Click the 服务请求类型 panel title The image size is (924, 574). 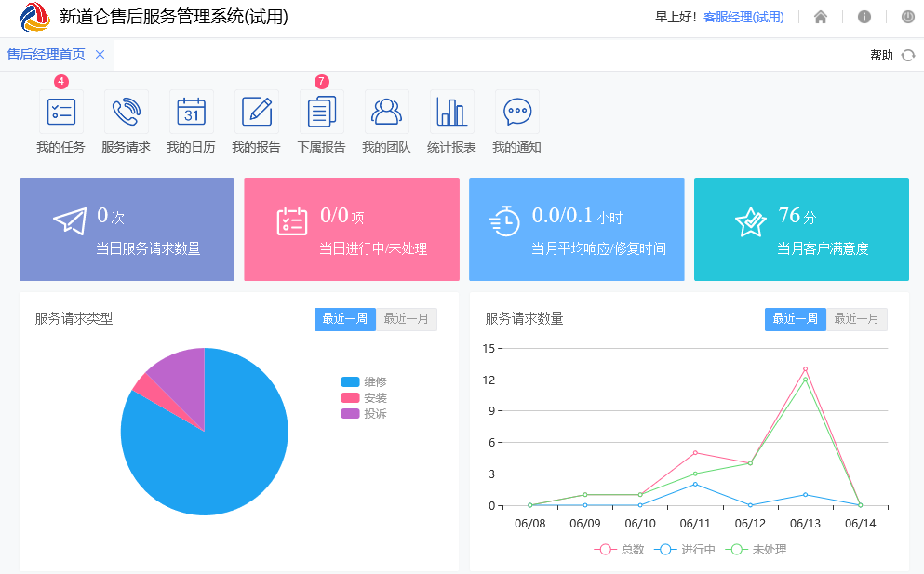click(x=74, y=319)
